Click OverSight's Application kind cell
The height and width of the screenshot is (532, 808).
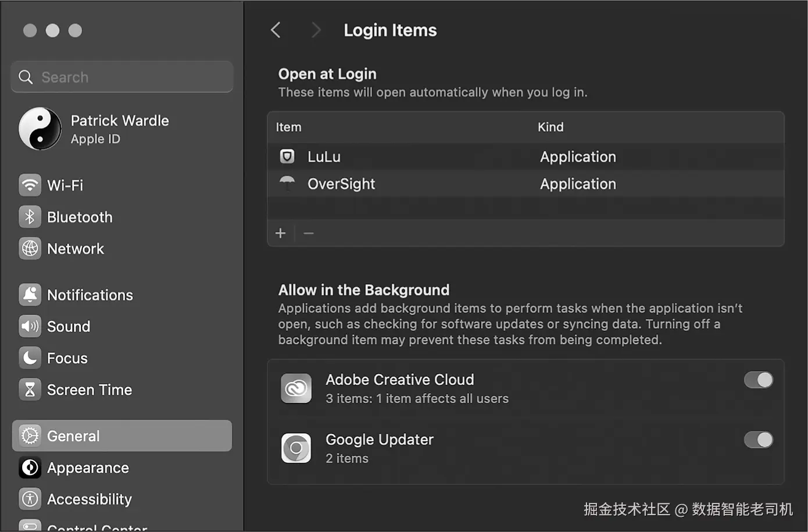[x=578, y=184]
